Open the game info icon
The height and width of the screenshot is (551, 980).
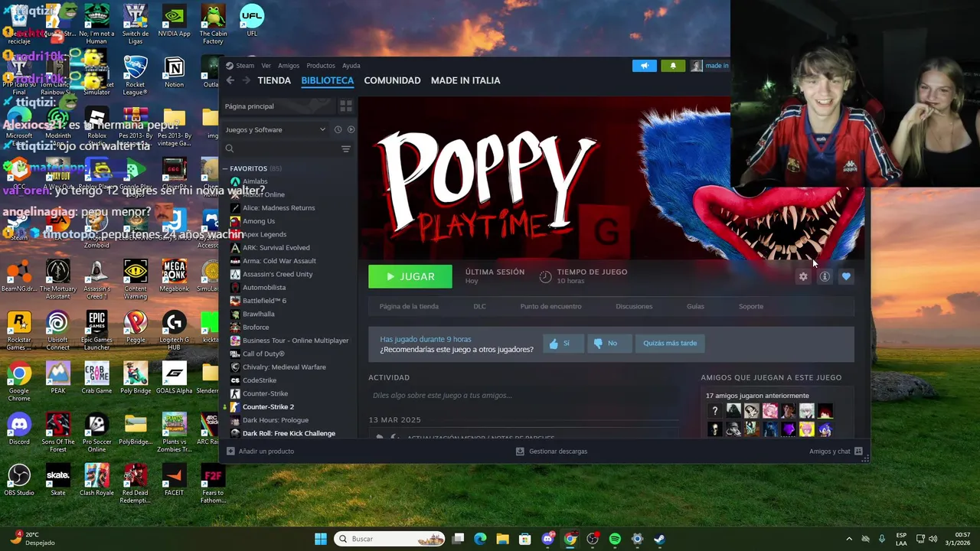[825, 276]
